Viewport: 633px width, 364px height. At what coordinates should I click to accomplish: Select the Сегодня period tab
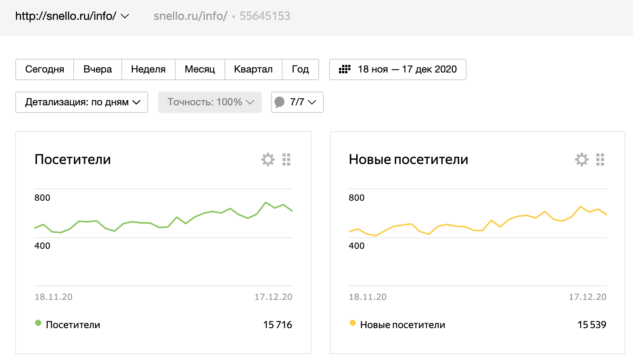point(45,69)
